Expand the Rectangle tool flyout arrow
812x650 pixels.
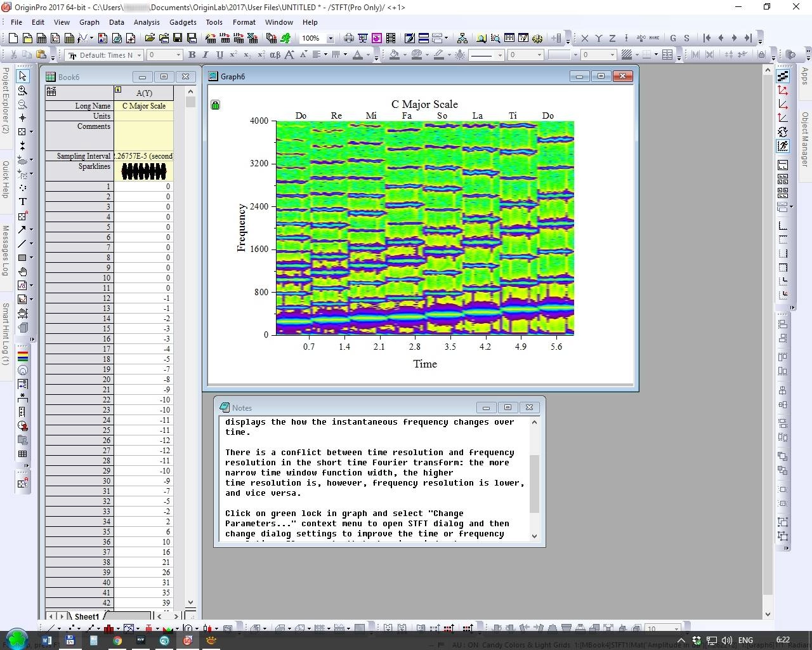click(31, 258)
